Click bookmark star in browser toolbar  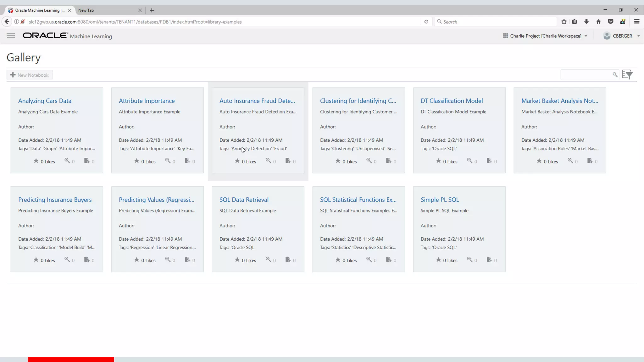tap(564, 22)
